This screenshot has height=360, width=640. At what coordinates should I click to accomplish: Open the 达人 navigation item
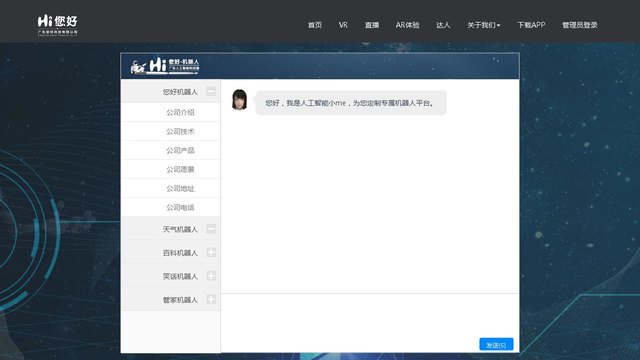443,25
